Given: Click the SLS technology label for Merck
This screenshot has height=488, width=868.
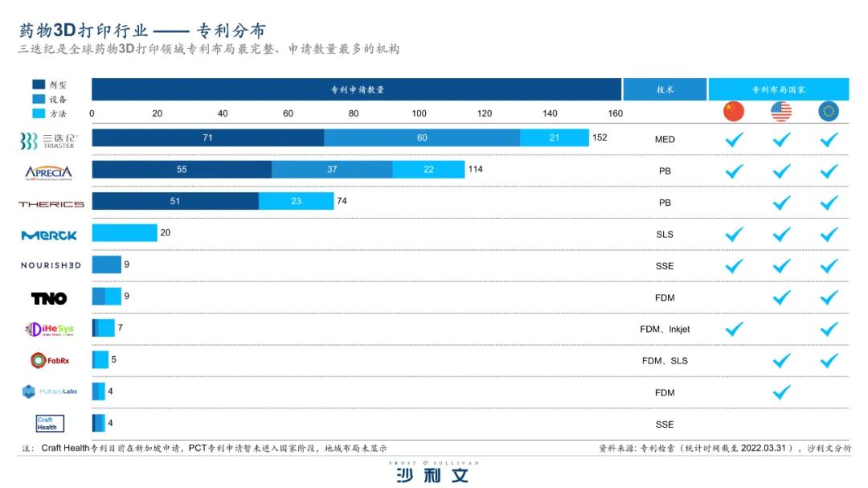Looking at the screenshot, I should 665,234.
